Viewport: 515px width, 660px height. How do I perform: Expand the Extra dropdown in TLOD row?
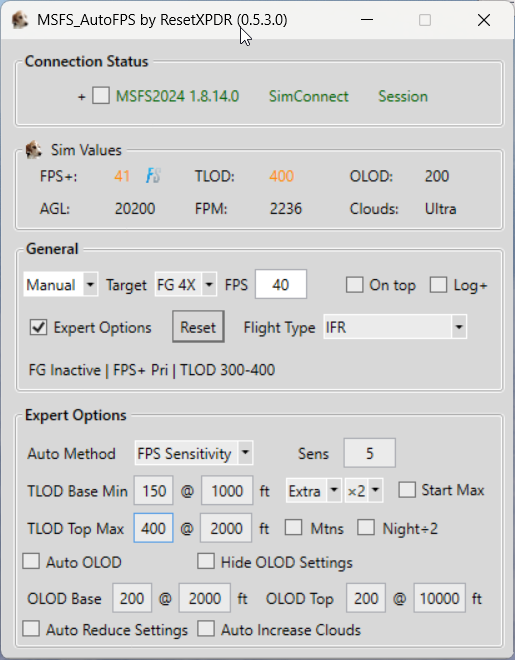[313, 490]
